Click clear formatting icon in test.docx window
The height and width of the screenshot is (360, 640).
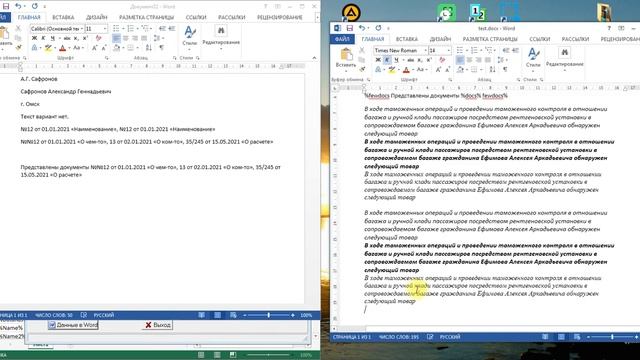[442, 60]
